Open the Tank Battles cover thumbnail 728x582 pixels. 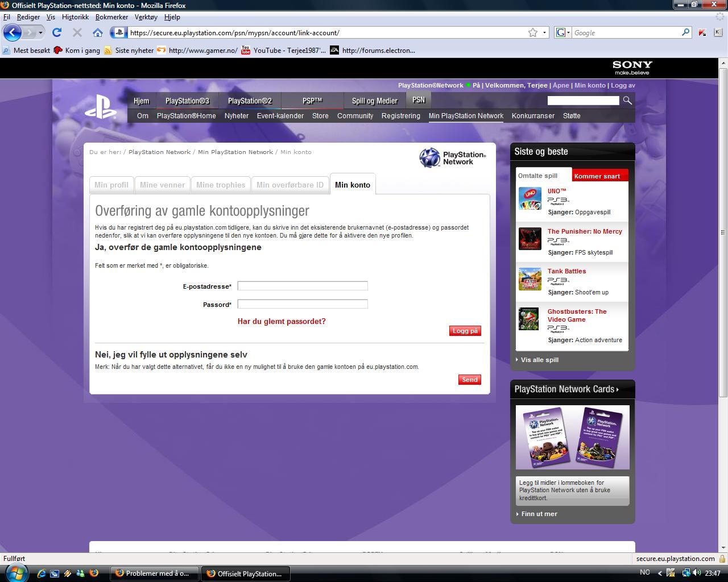pos(530,279)
